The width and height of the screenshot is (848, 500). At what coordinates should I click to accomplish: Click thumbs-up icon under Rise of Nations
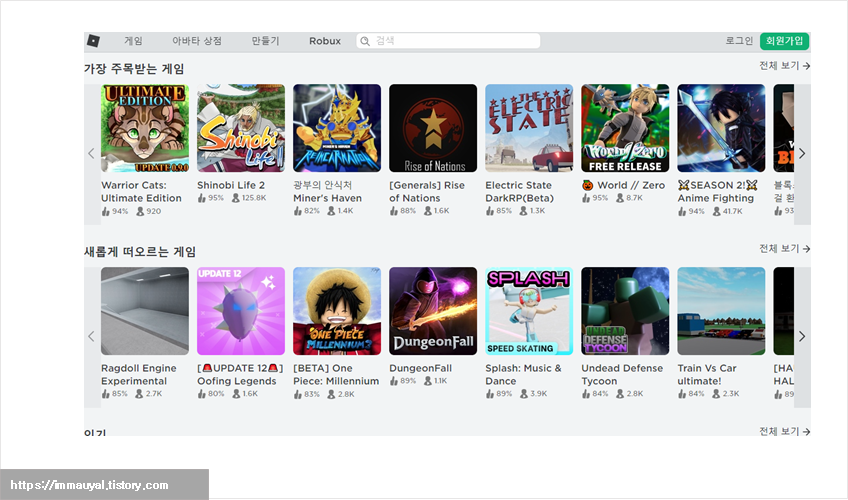pos(394,211)
